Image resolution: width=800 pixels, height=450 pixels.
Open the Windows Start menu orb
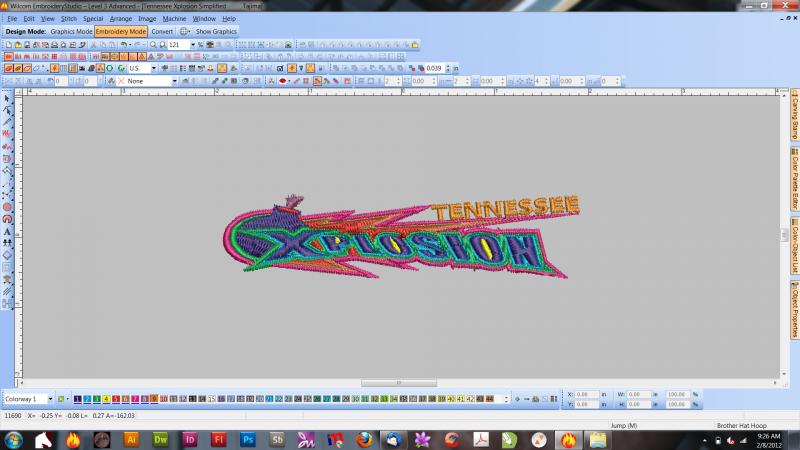[14, 440]
